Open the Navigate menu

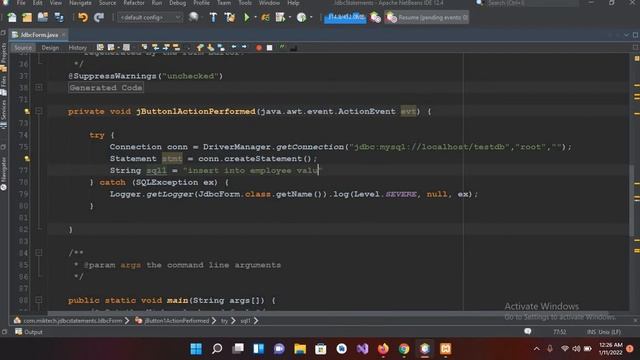coord(80,3)
